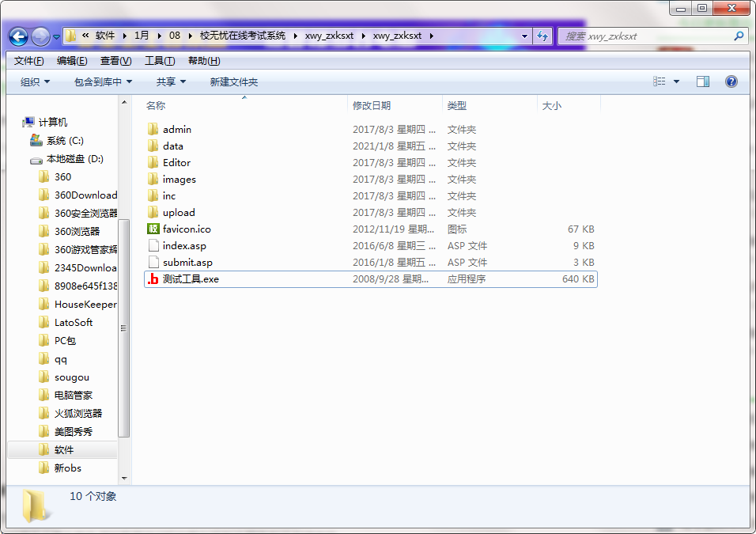The image size is (756, 534).
Task: Click the sidebar vertical scrollbar thumb
Action: (x=124, y=328)
